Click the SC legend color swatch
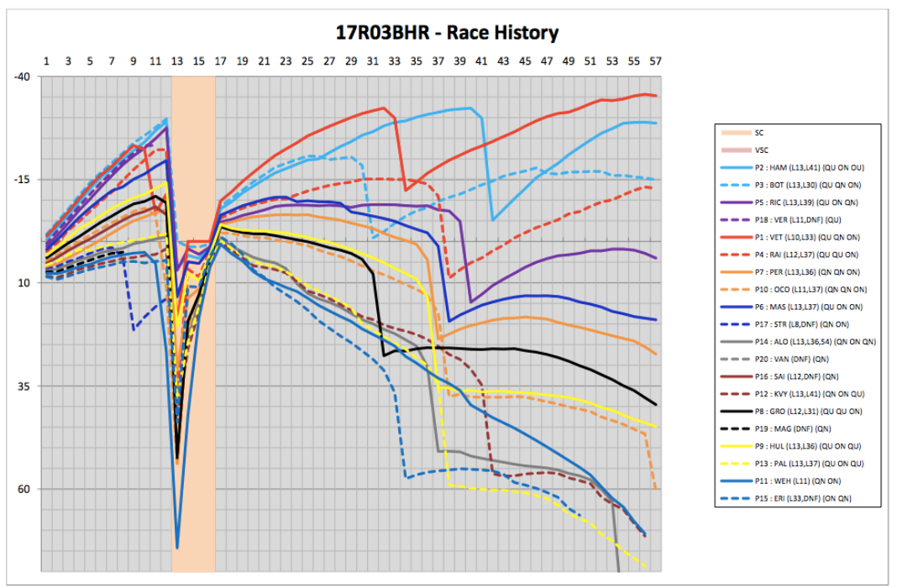 coord(737,132)
